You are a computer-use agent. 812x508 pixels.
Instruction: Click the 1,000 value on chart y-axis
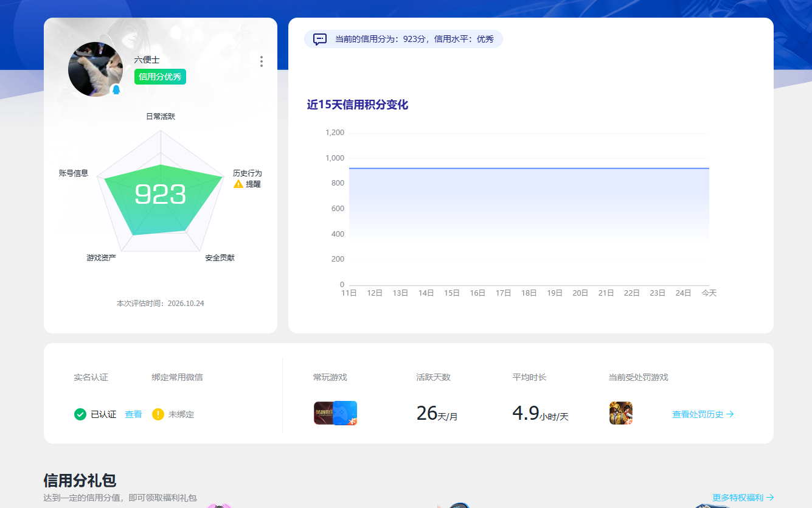(335, 158)
